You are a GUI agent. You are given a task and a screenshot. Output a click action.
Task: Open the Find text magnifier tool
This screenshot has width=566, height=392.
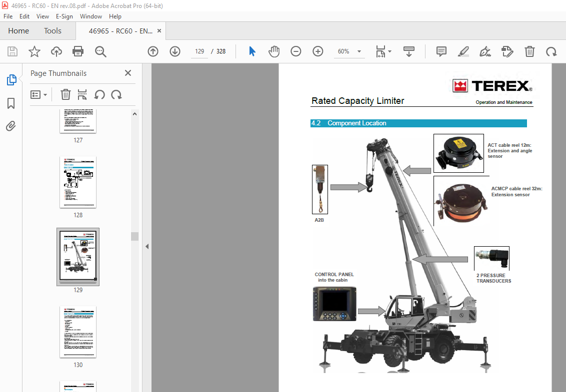[x=100, y=51]
